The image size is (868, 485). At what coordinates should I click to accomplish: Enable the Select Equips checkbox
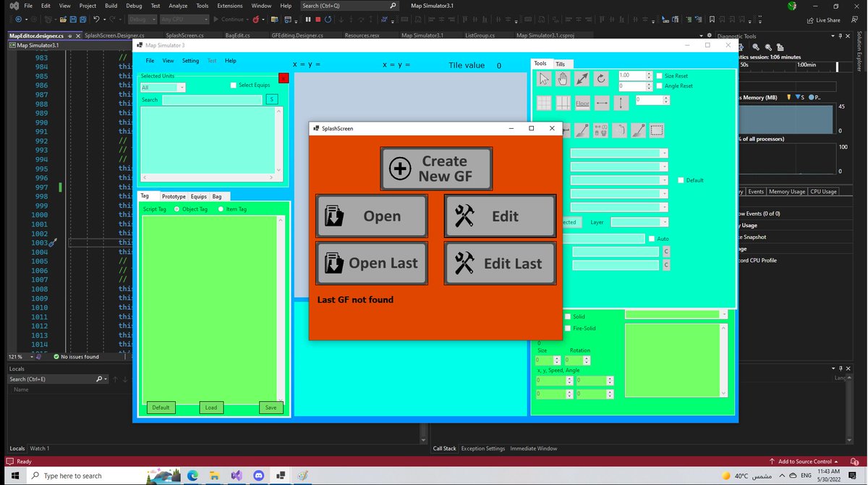234,85
